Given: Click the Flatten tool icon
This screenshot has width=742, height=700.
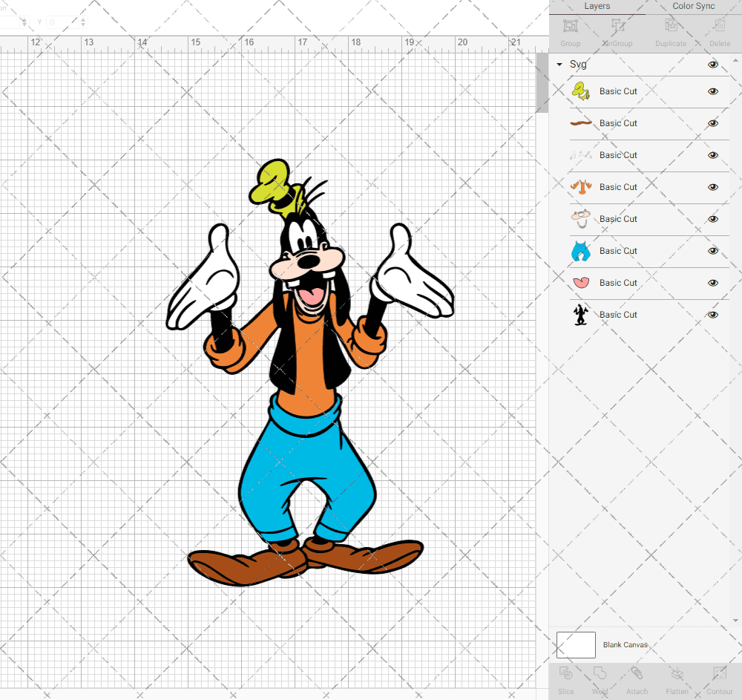Looking at the screenshot, I should [677, 673].
